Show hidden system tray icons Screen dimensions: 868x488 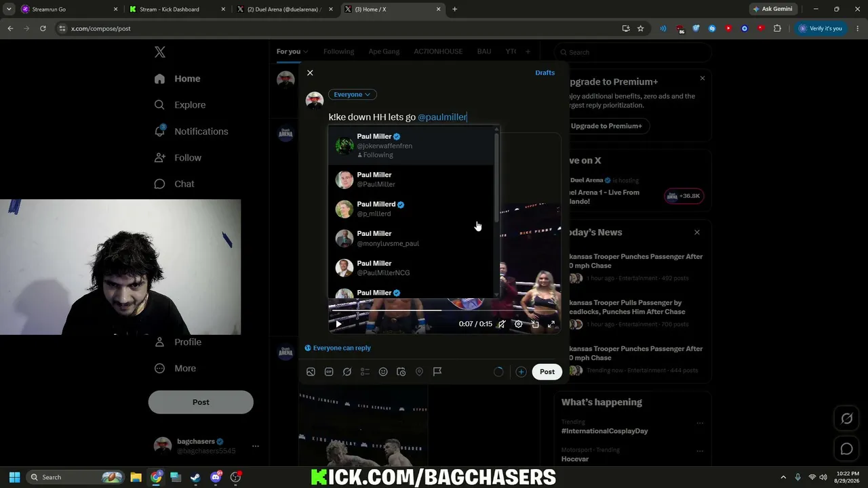coord(783,477)
